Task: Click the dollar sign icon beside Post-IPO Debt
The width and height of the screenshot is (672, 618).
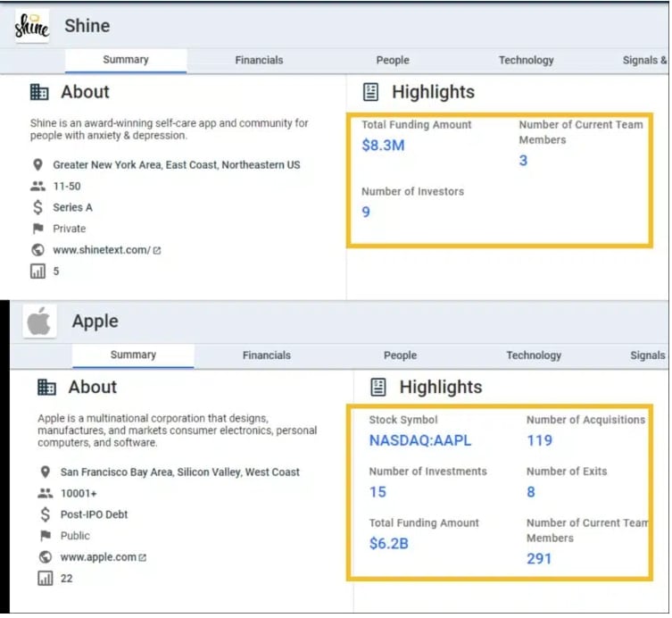Action: (x=45, y=514)
